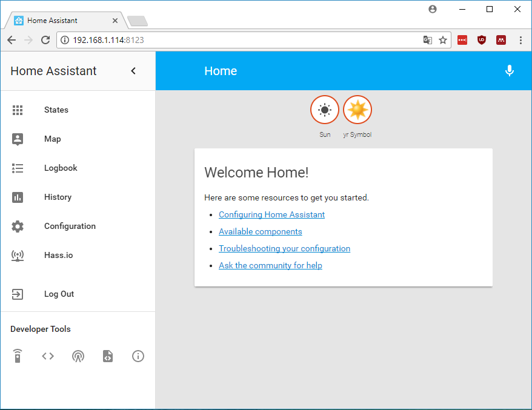
Task: Activate the voice command microphone
Action: pyautogui.click(x=510, y=71)
